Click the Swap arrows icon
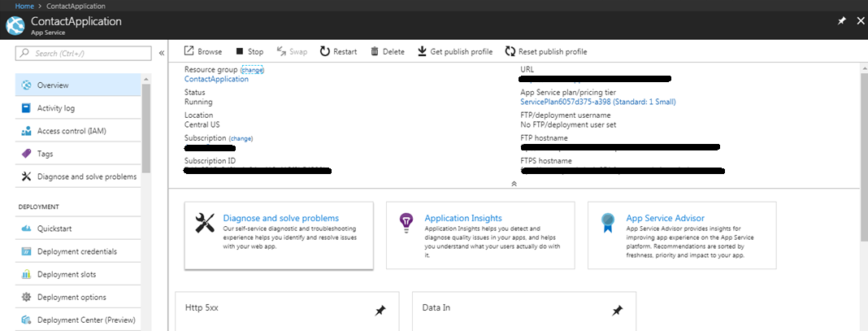This screenshot has width=868, height=331. pyautogui.click(x=281, y=51)
